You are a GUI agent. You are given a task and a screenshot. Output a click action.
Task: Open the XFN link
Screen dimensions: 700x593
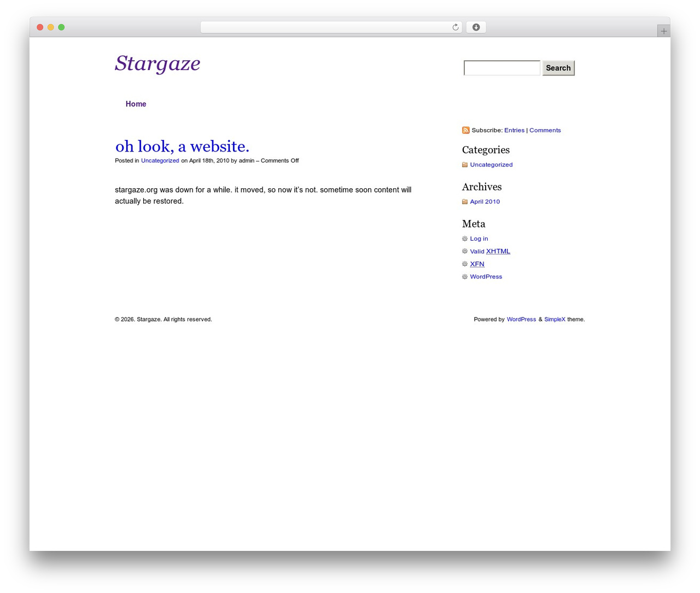(x=477, y=264)
